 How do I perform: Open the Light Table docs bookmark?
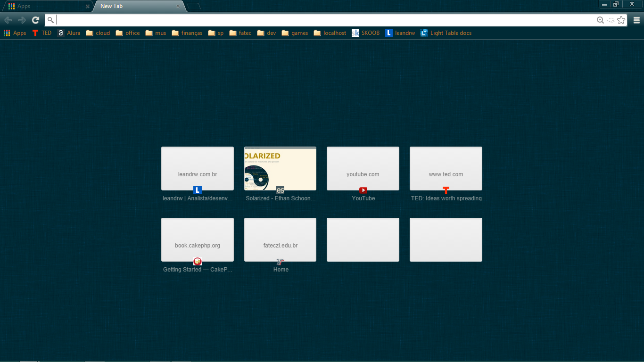point(446,33)
